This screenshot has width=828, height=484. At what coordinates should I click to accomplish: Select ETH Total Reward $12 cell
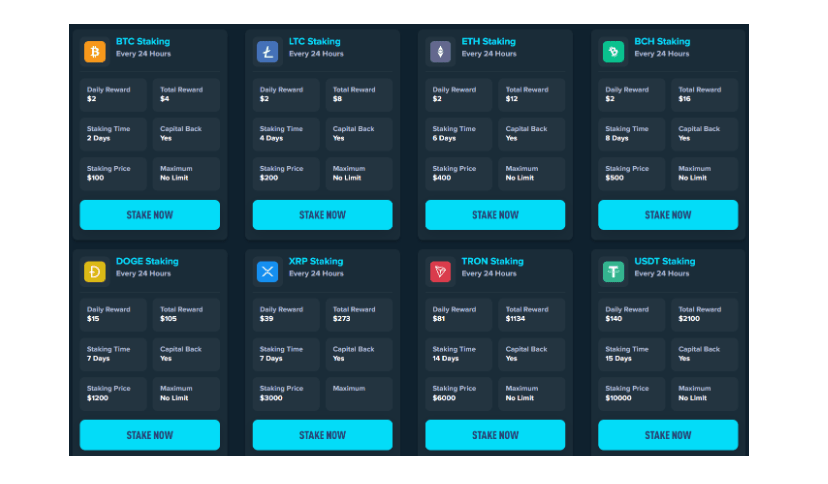pos(532,95)
